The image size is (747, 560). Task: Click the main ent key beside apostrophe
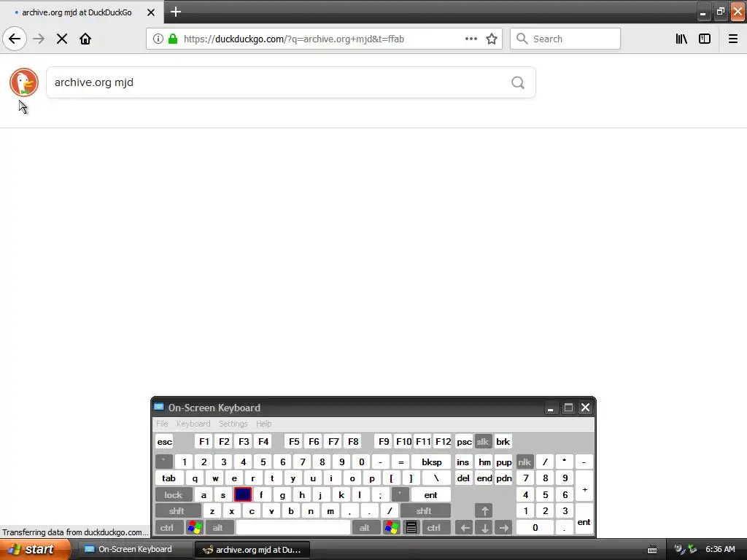coord(430,495)
